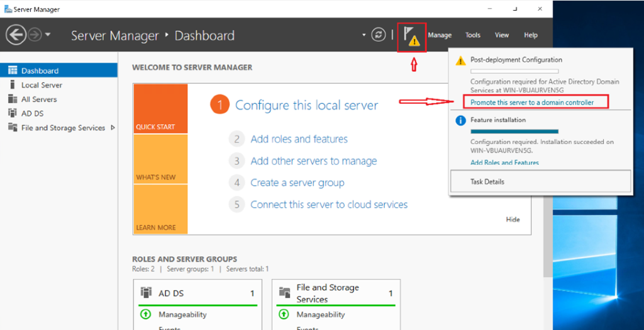Click the Local Server sidebar icon
The height and width of the screenshot is (330, 644).
pos(12,85)
